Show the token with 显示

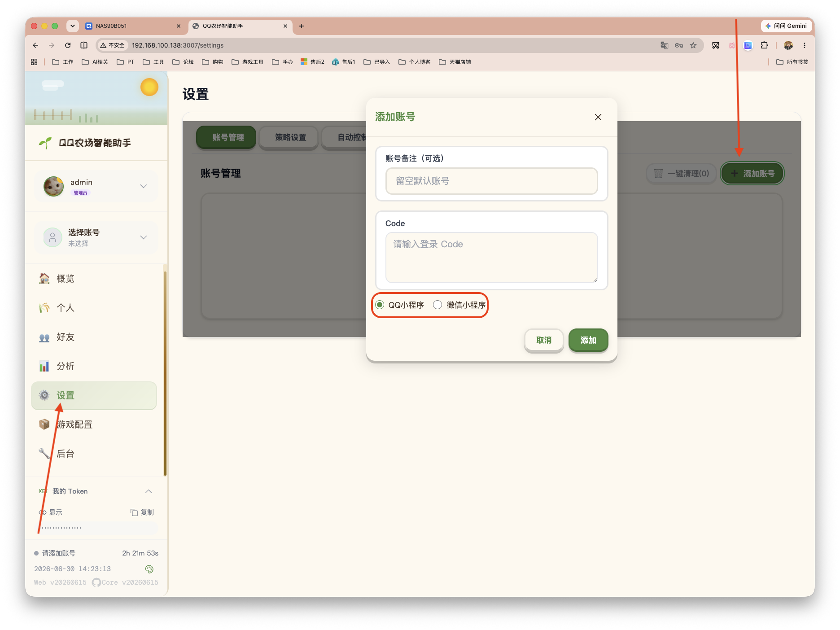[51, 512]
